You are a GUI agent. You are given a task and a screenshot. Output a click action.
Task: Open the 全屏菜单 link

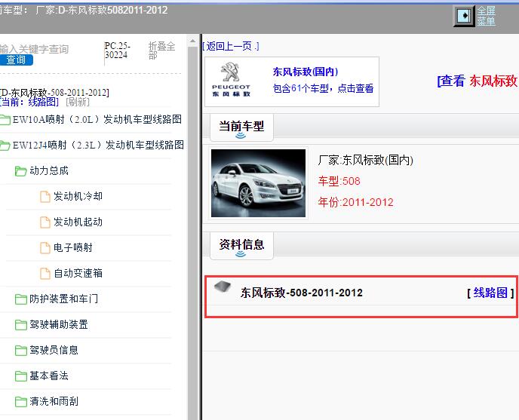tap(486, 16)
